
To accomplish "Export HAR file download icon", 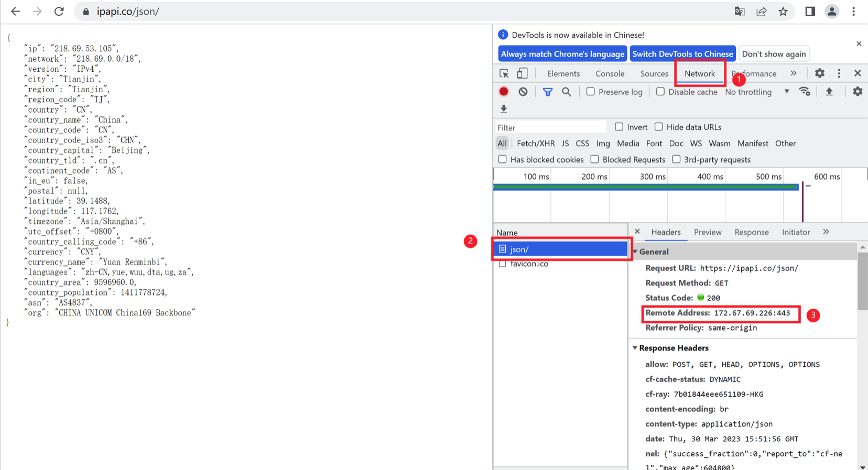I will pyautogui.click(x=504, y=109).
